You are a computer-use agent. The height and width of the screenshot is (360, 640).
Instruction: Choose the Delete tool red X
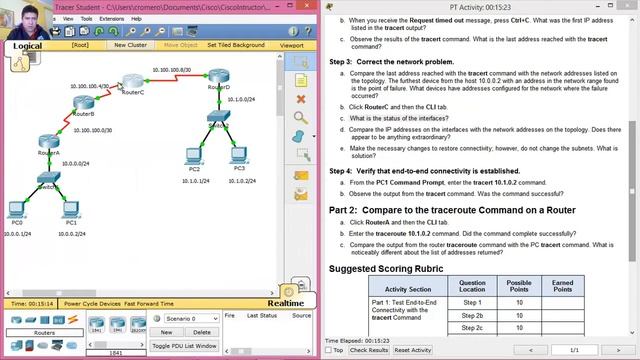[301, 99]
